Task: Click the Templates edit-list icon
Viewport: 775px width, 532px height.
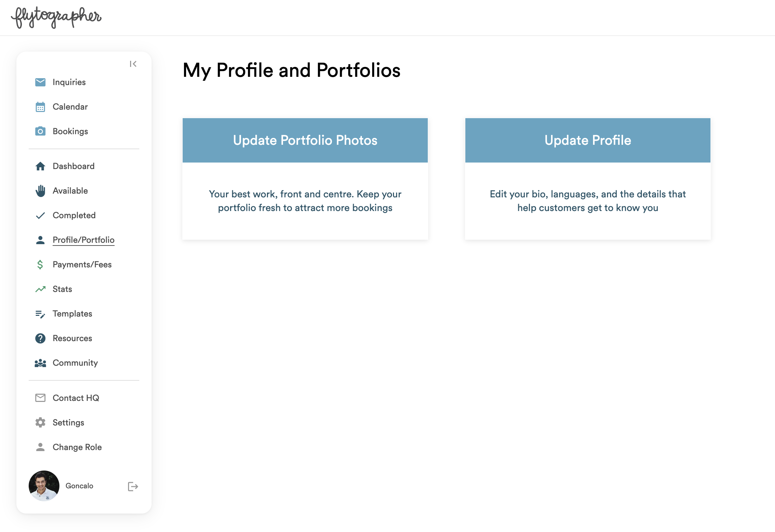Action: click(40, 314)
